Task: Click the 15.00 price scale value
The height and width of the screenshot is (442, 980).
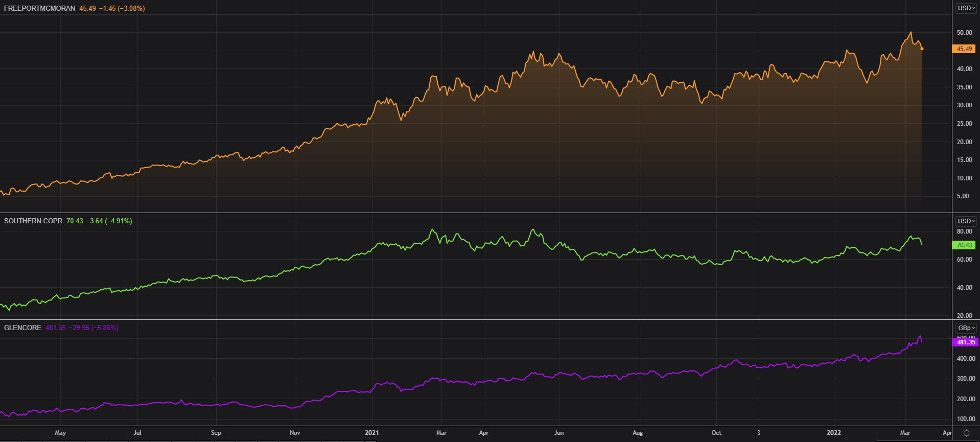Action: tap(964, 160)
